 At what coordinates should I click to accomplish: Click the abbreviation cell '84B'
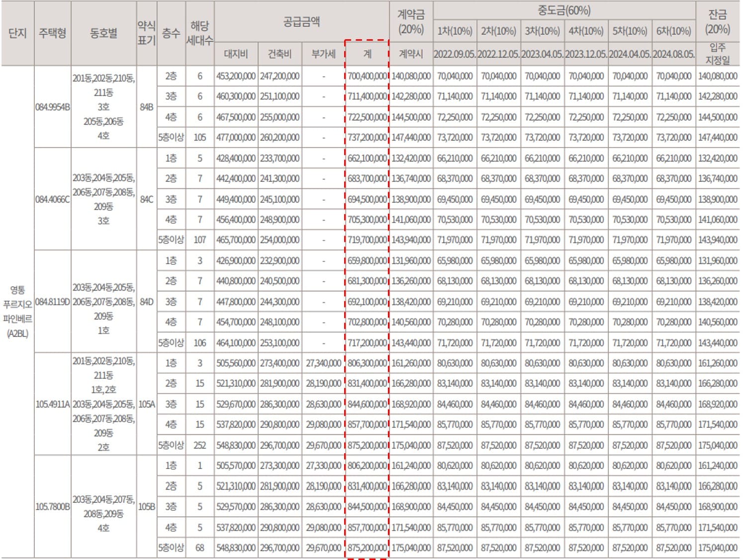click(x=147, y=107)
